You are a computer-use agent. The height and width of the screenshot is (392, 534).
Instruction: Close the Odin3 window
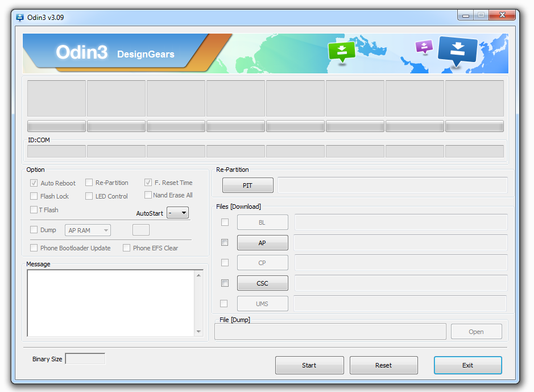[502, 15]
